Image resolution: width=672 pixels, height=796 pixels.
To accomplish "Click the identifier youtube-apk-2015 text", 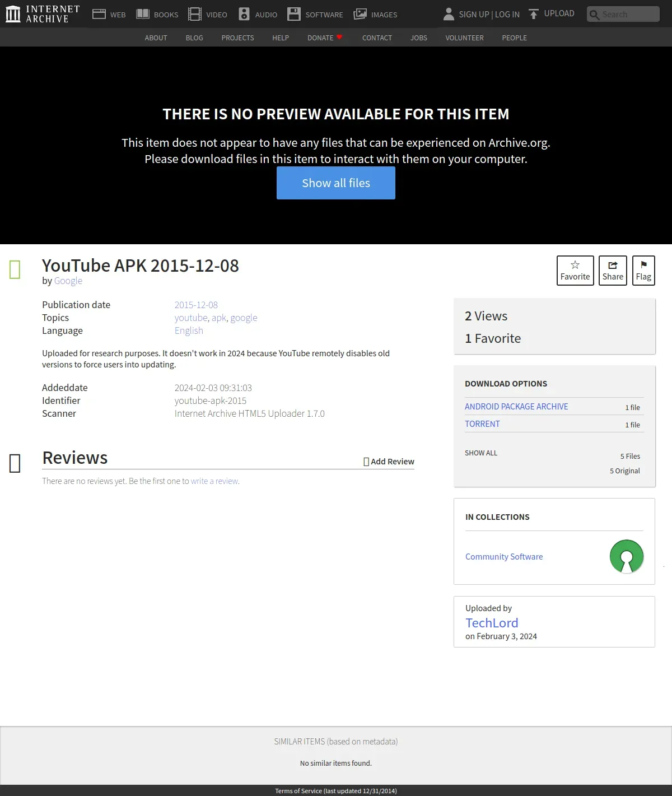I will point(211,401).
